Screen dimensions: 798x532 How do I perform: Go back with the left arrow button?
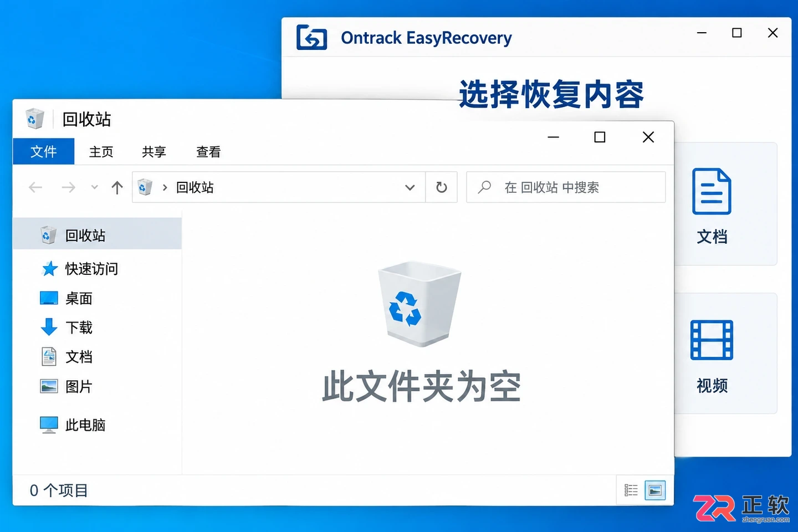click(35, 187)
